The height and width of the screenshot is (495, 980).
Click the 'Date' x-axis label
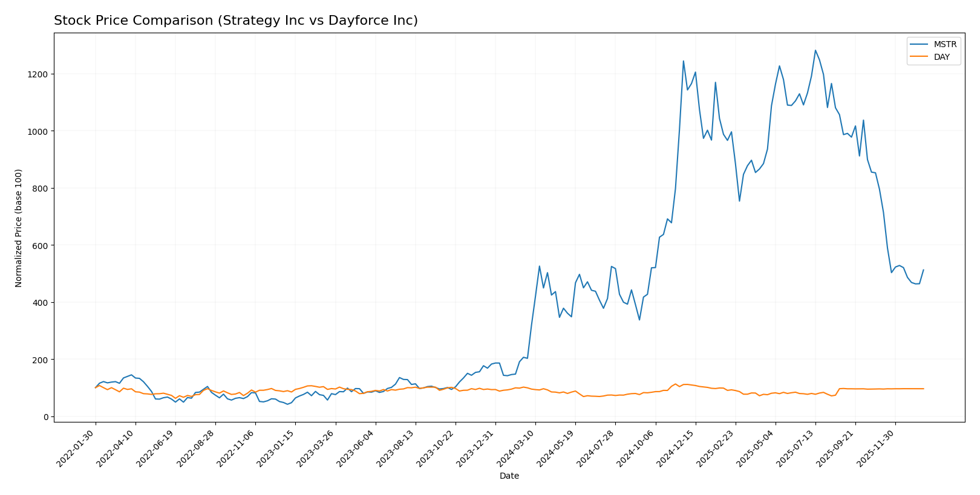coord(509,476)
